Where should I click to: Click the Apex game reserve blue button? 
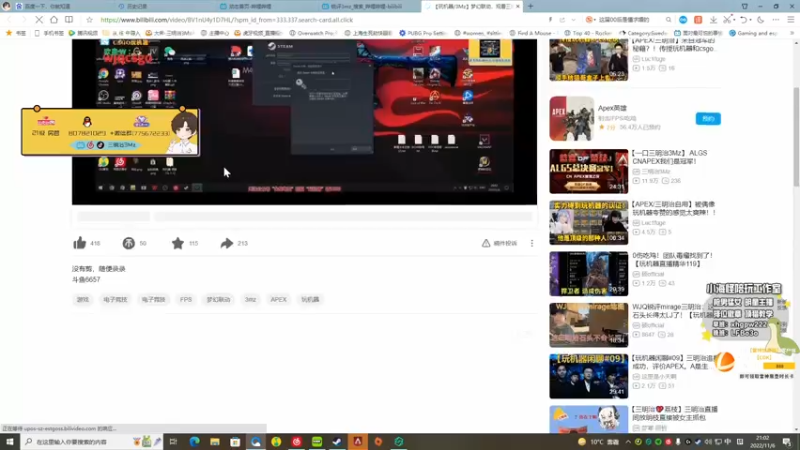708,118
